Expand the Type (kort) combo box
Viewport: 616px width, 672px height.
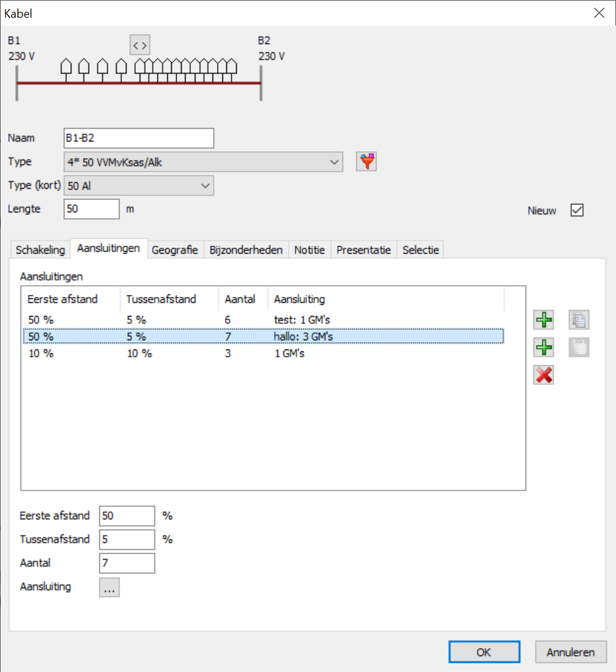tap(205, 186)
